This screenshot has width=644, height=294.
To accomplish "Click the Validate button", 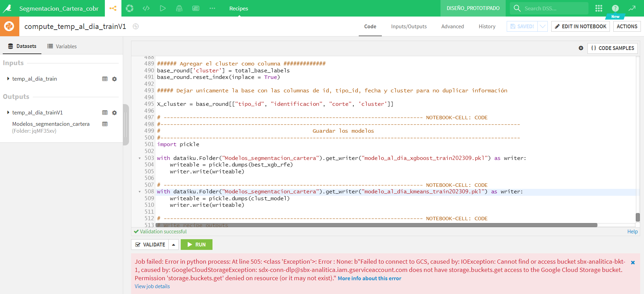I will click(150, 245).
